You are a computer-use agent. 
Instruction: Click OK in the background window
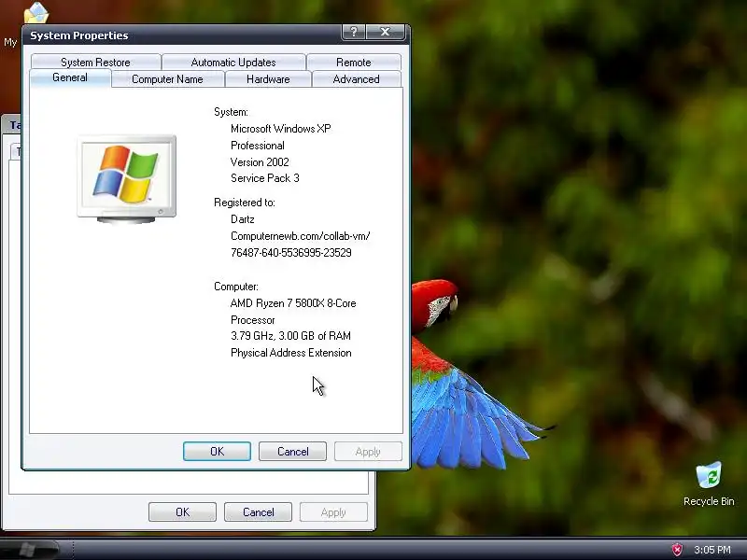click(x=182, y=511)
